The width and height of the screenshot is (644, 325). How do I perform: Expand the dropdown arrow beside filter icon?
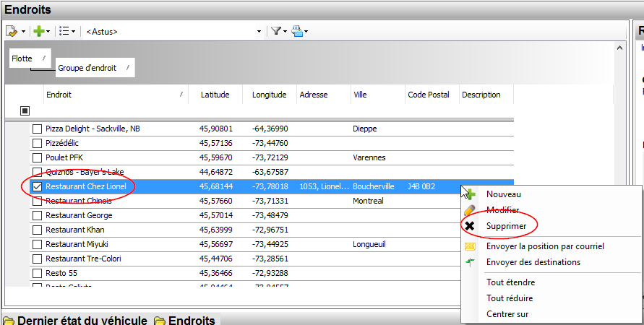click(285, 32)
